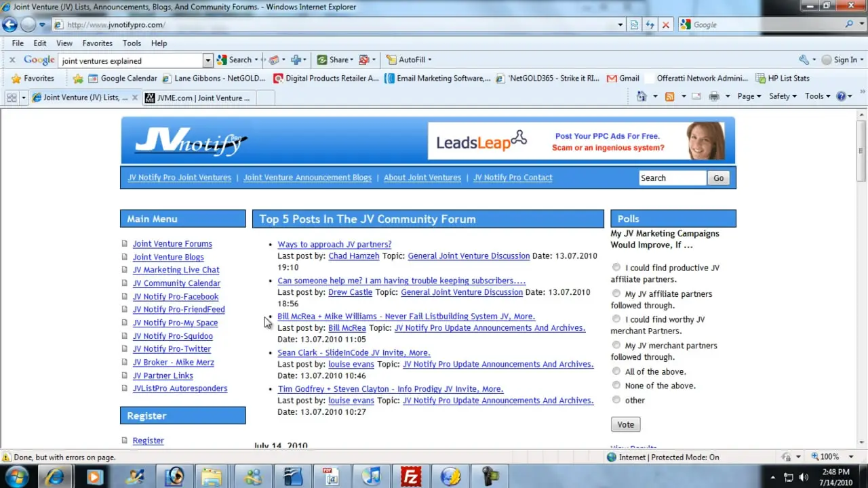Open the Safety dropdown menu
Image resolution: width=868 pixels, height=488 pixels.
(x=783, y=96)
